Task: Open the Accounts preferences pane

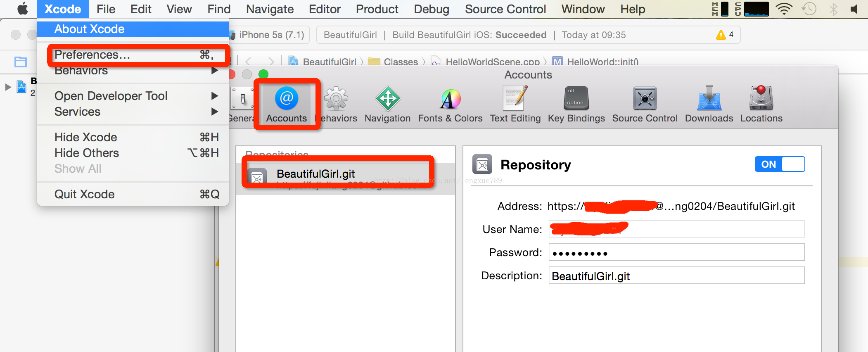Action: (x=287, y=104)
